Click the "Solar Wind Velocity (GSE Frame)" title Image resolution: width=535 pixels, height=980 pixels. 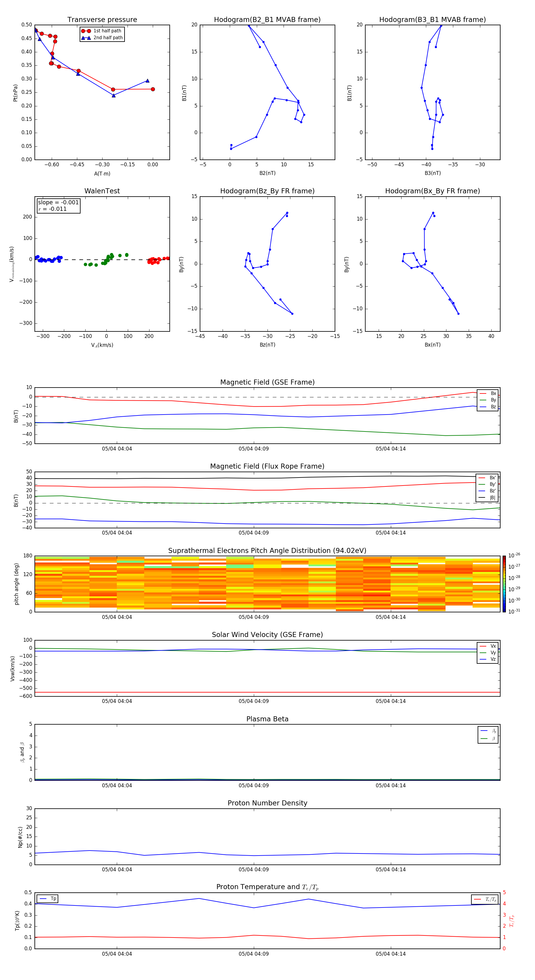click(267, 635)
